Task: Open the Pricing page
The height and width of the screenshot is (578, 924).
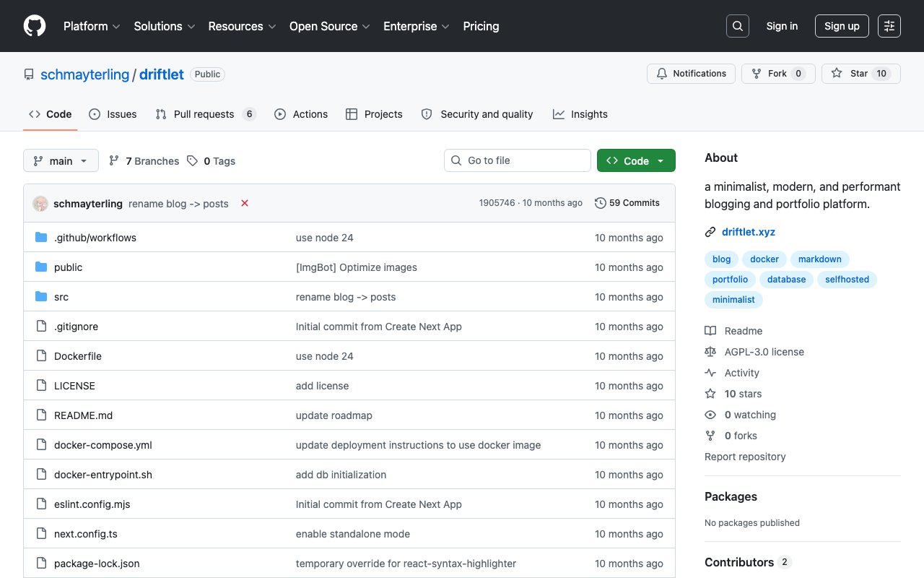Action: [x=481, y=26]
